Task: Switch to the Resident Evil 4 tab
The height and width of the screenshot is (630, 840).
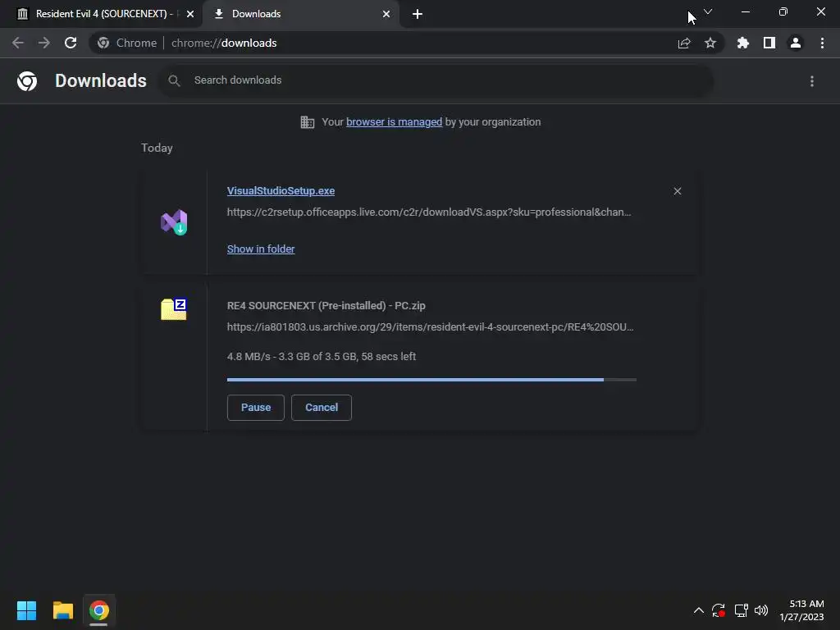Action: tap(101, 14)
